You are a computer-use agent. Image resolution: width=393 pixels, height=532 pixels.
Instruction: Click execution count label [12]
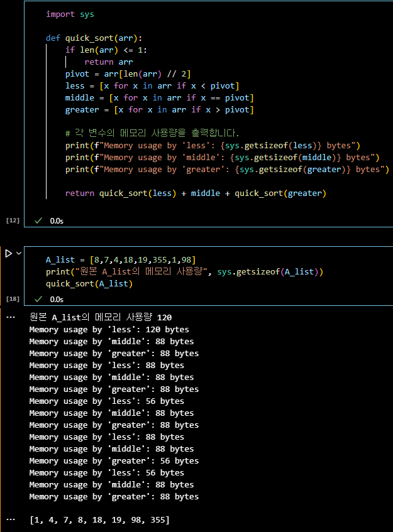13,220
